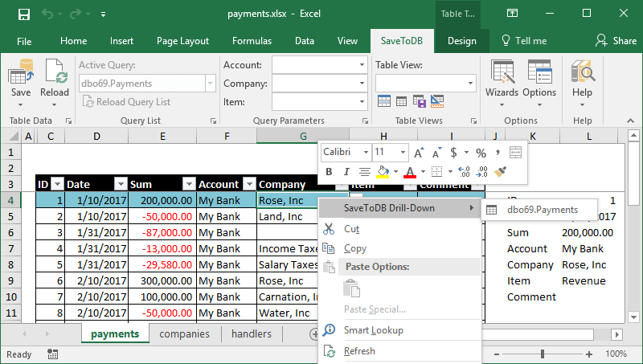Apply percent style format

481,153
